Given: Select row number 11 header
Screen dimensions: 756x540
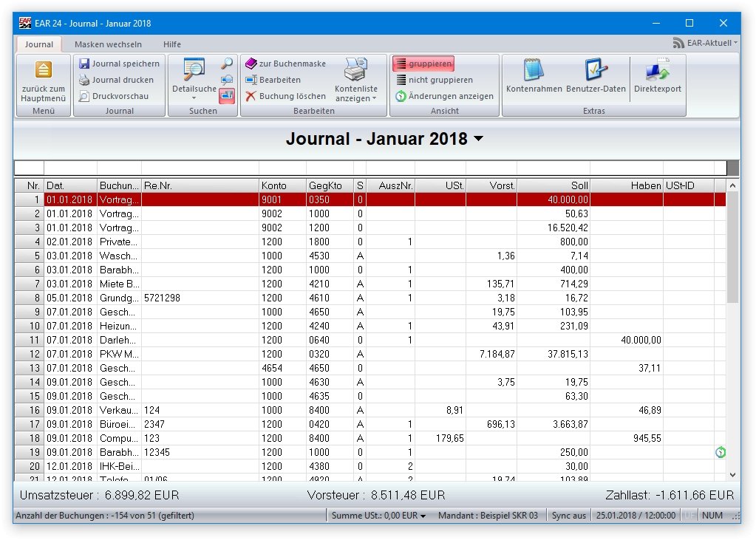Looking at the screenshot, I should click(30, 340).
